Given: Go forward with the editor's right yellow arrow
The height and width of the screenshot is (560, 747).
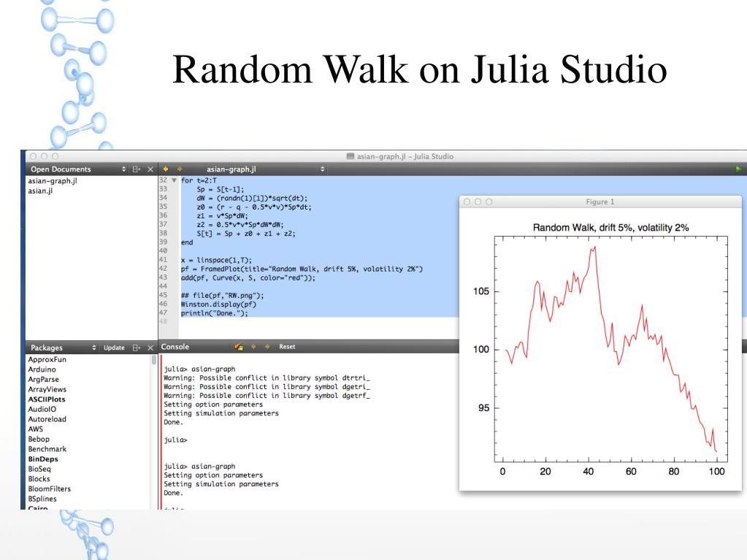Looking at the screenshot, I should [180, 169].
